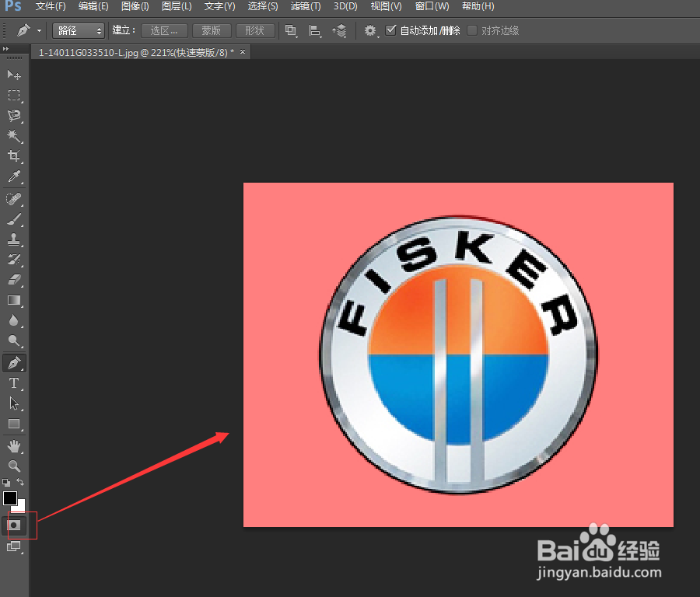
Task: Close the 1-14011G033510-L.jpg tab
Action: click(x=243, y=52)
